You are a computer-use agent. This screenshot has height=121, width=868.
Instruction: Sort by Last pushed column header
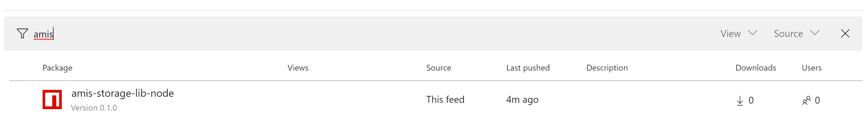tap(528, 68)
